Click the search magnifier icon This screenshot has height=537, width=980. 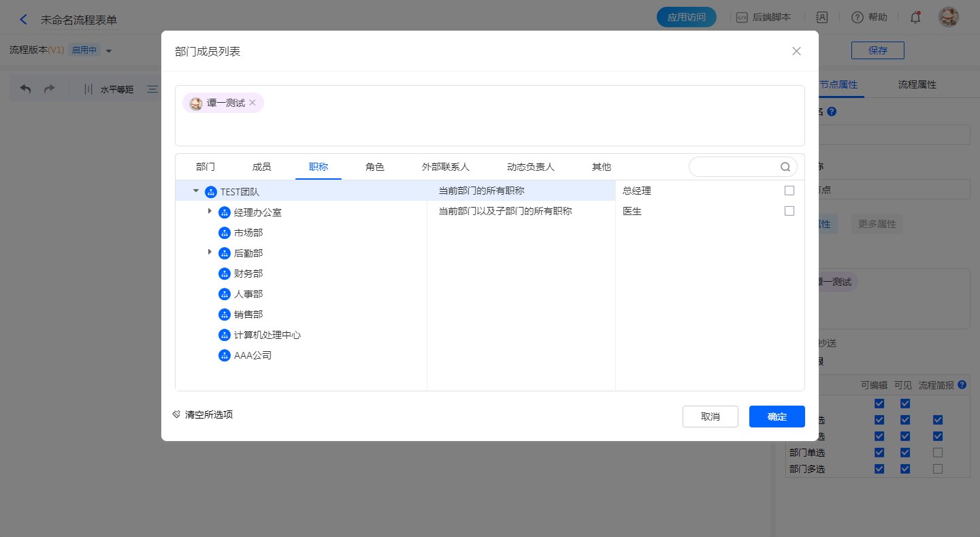[x=785, y=167]
